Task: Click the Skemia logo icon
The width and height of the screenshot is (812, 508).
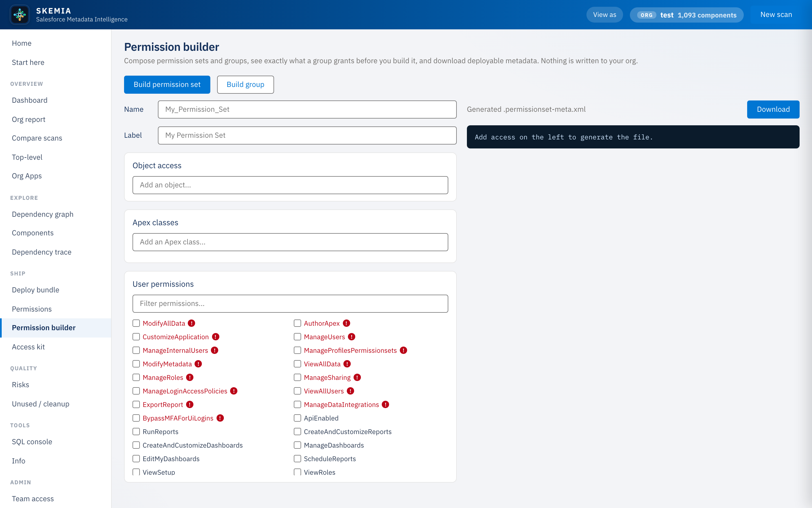Action: pyautogui.click(x=20, y=14)
